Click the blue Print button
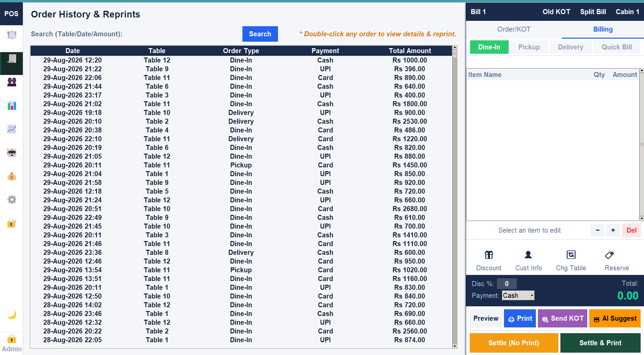Viewport: 644px width, 355px height. coord(520,318)
